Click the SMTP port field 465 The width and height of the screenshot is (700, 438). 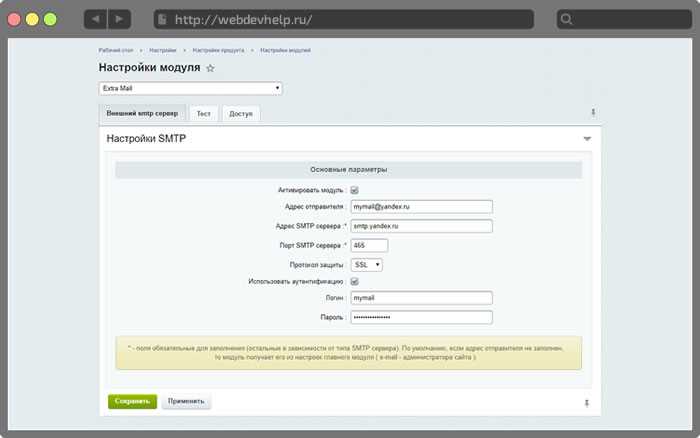[370, 246]
